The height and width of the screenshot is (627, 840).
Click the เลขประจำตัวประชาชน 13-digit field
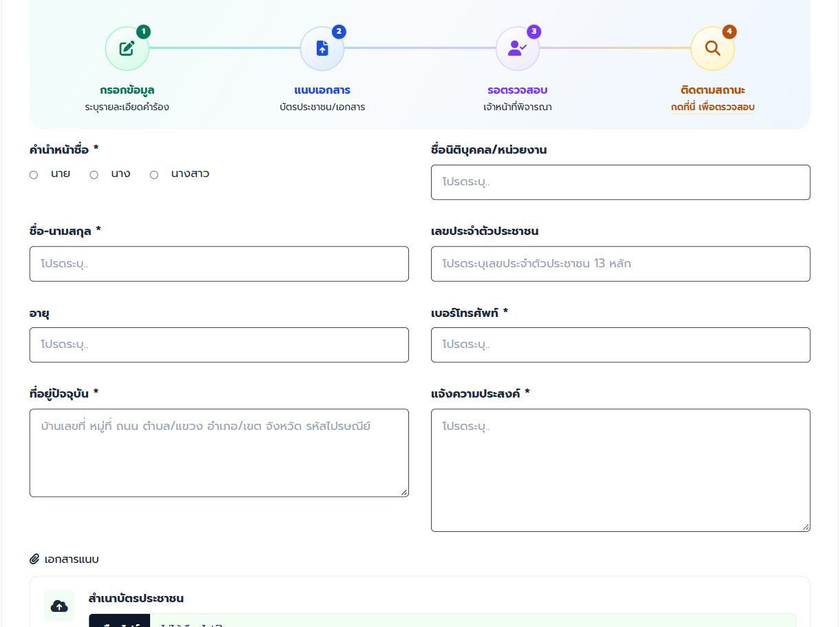coord(620,264)
